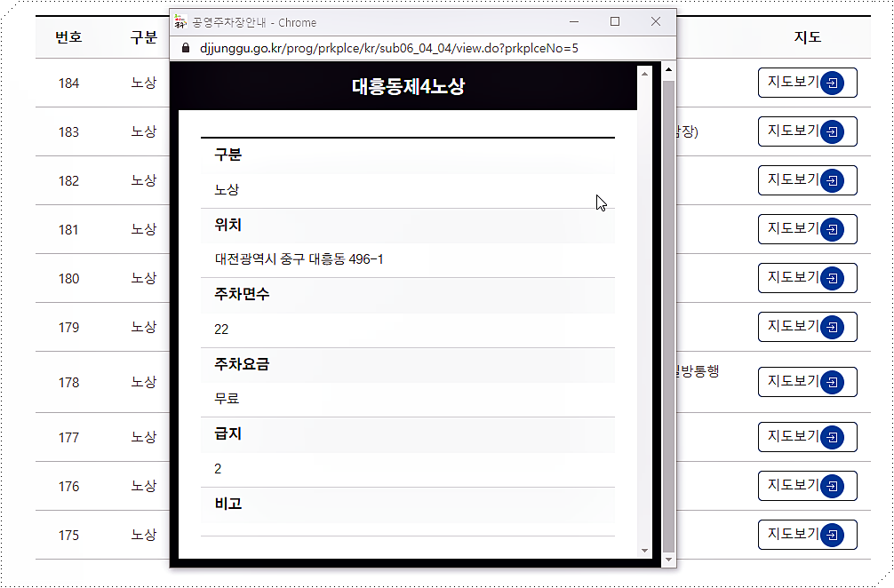The width and height of the screenshot is (894, 588).
Task: Open 지도보기 map view for entry 182
Action: pyautogui.click(x=807, y=179)
